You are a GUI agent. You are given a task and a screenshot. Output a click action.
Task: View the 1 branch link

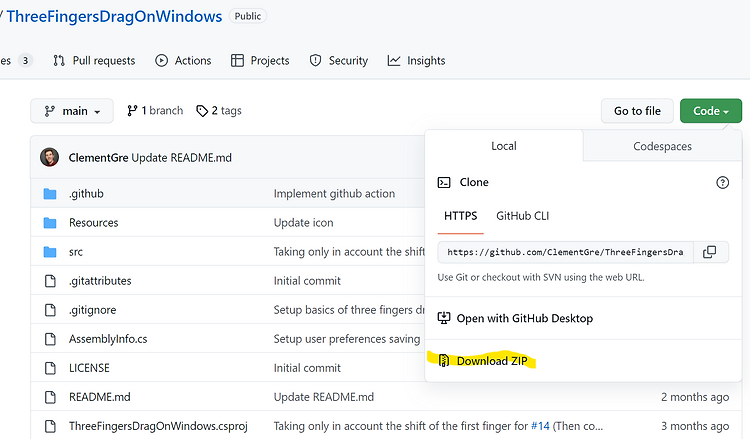coord(155,111)
